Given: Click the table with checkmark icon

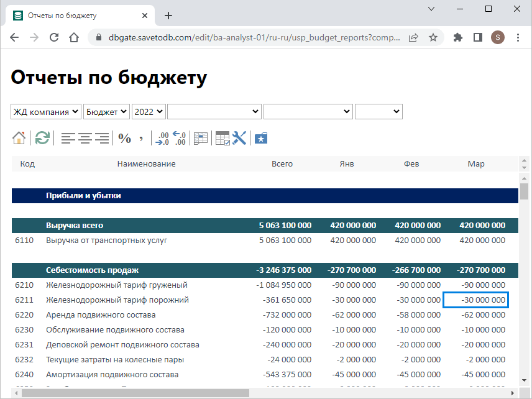Looking at the screenshot, I should click(x=222, y=138).
